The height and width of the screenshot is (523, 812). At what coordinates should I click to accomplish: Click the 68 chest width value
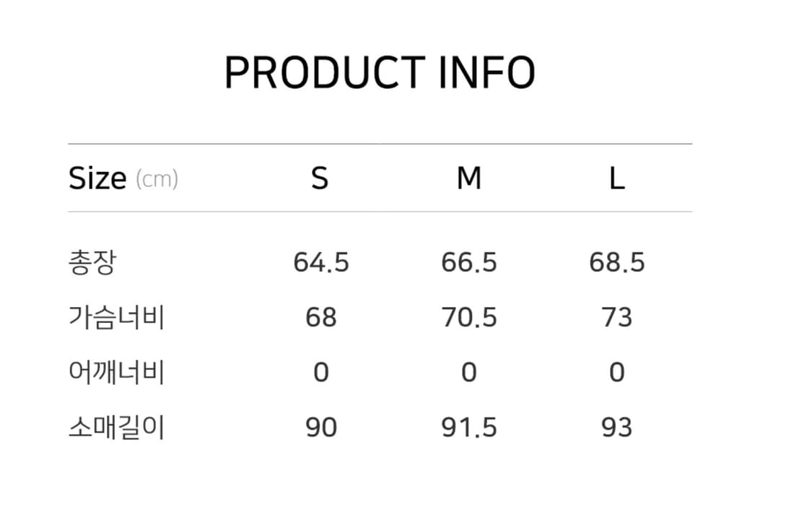point(321,317)
